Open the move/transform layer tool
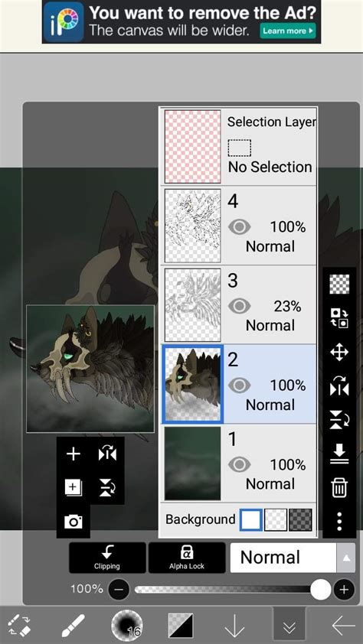Image resolution: width=363 pixels, height=644 pixels. point(339,352)
